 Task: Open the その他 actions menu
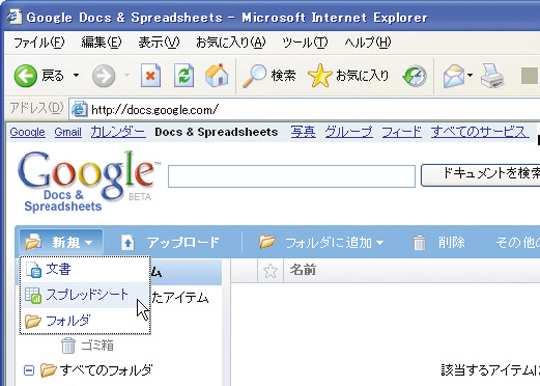517,242
